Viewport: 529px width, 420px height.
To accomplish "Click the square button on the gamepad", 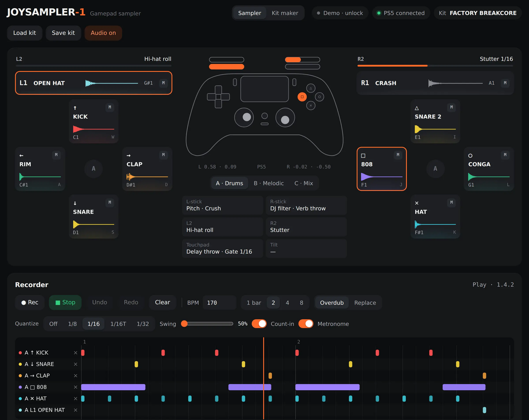I will point(302,97).
